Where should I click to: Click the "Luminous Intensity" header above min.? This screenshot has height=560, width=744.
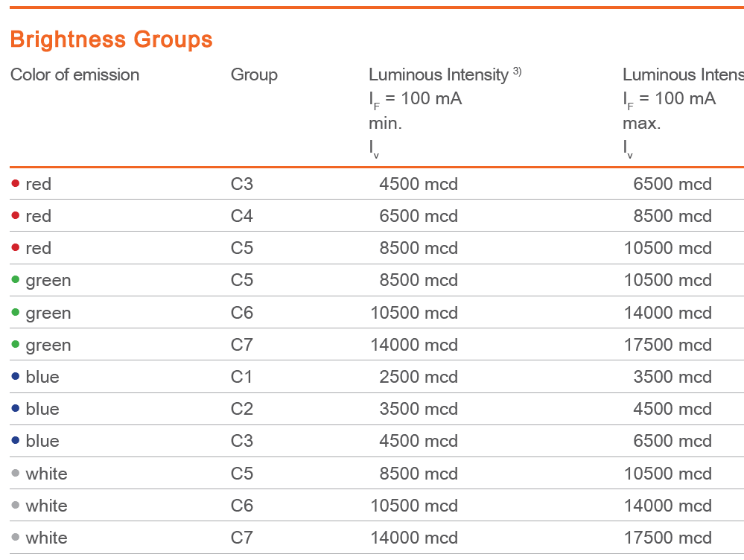439,75
